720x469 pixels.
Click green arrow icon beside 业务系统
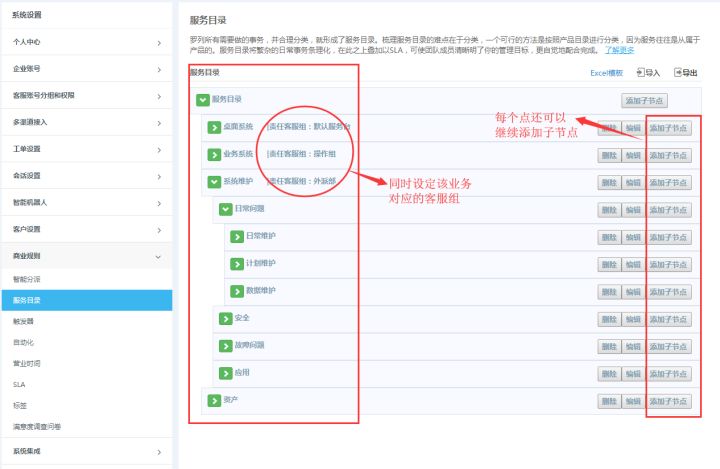(x=213, y=155)
